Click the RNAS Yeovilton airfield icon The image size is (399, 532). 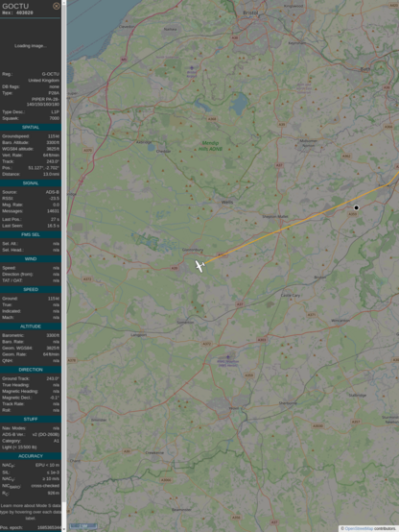coord(228,357)
